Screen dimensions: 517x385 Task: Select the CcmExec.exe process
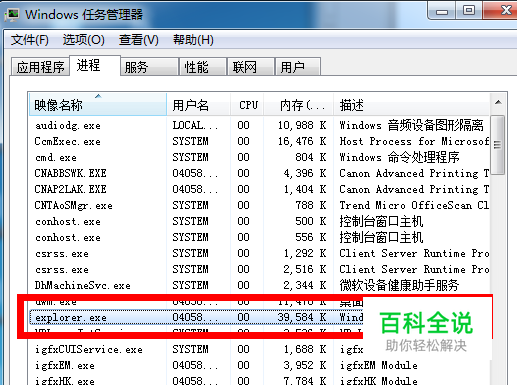(260, 141)
